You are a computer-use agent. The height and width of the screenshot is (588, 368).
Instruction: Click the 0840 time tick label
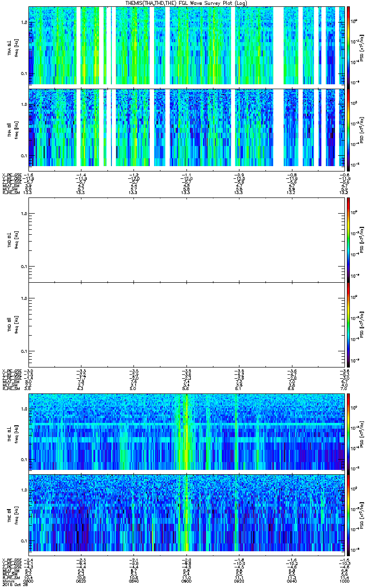click(134, 581)
